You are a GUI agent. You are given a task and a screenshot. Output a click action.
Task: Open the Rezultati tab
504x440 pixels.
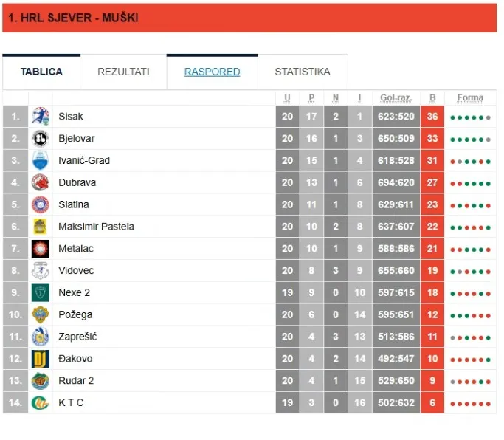pyautogui.click(x=123, y=72)
